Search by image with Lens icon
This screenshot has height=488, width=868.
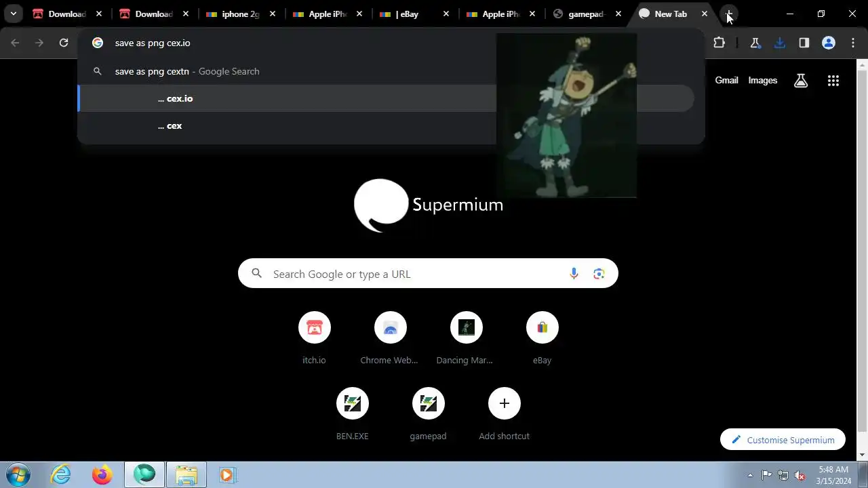(x=599, y=273)
